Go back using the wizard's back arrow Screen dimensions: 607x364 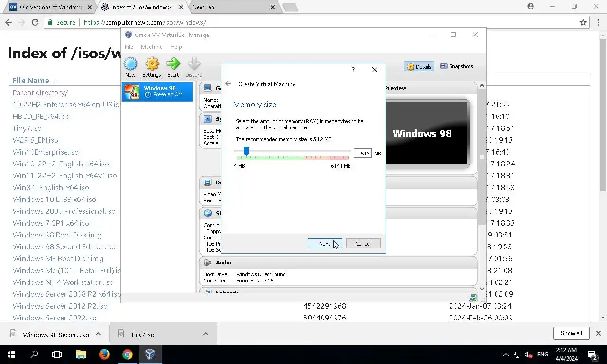(228, 84)
